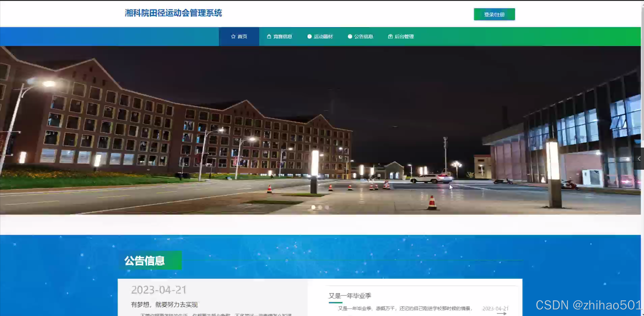Go to next banner slide with right arrow
Screen dimensions: 644x316
(x=629, y=130)
